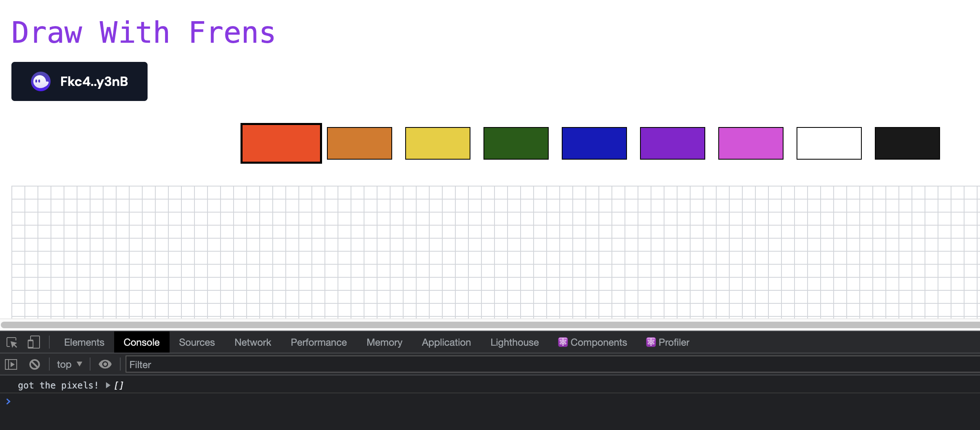
Task: Select the red color swatch
Action: coord(281,143)
